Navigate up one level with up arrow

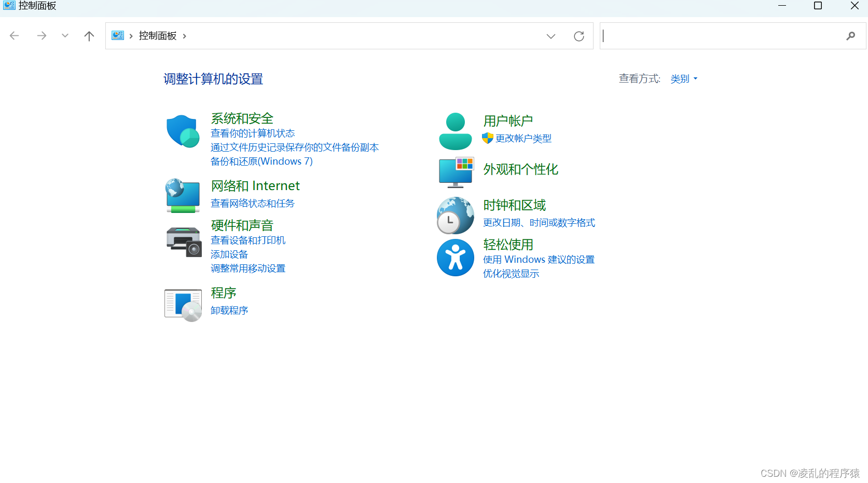coord(89,36)
